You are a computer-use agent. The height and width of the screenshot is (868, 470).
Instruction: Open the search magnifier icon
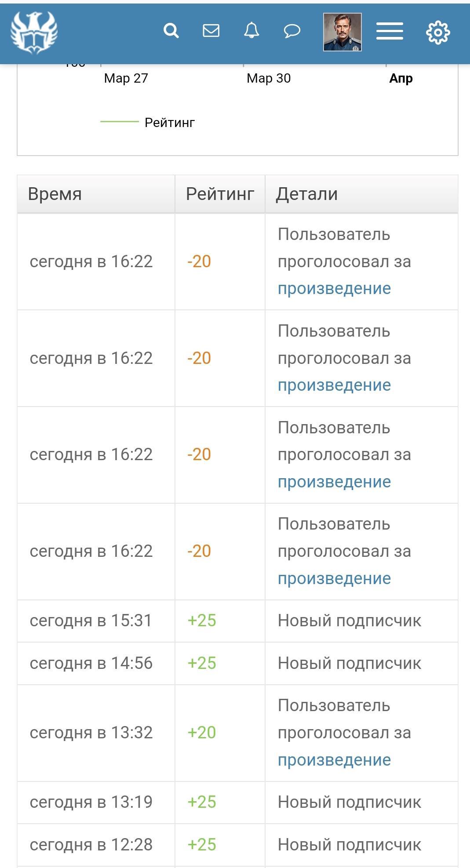coord(171,31)
